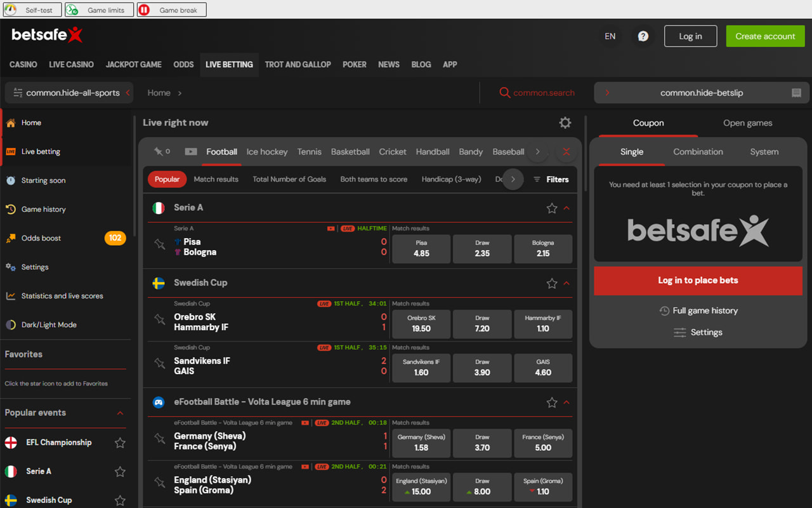Screen dimensions: 812x508
Task: Open Home in the sidebar
Action: [66, 123]
